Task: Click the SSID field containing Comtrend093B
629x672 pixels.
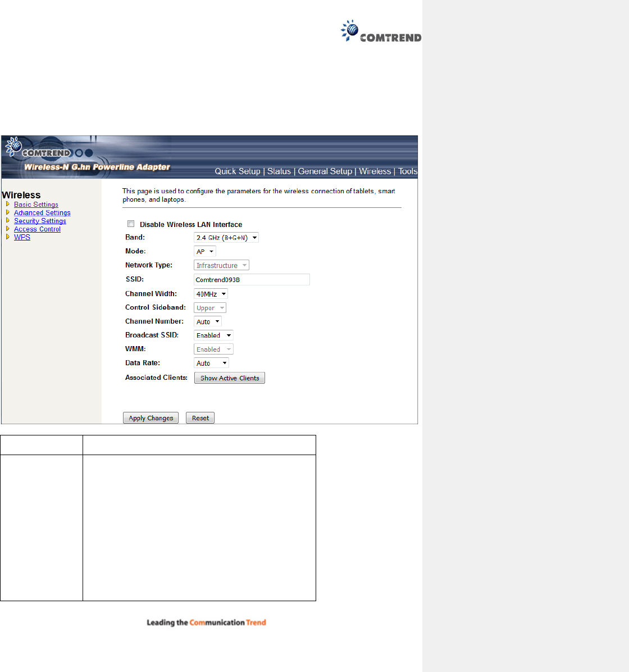Action: 252,279
